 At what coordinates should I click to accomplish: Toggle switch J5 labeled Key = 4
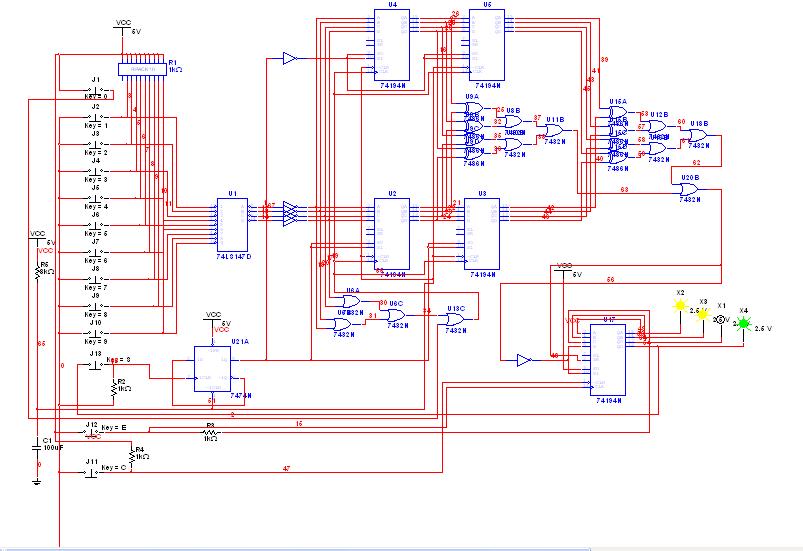click(96, 199)
